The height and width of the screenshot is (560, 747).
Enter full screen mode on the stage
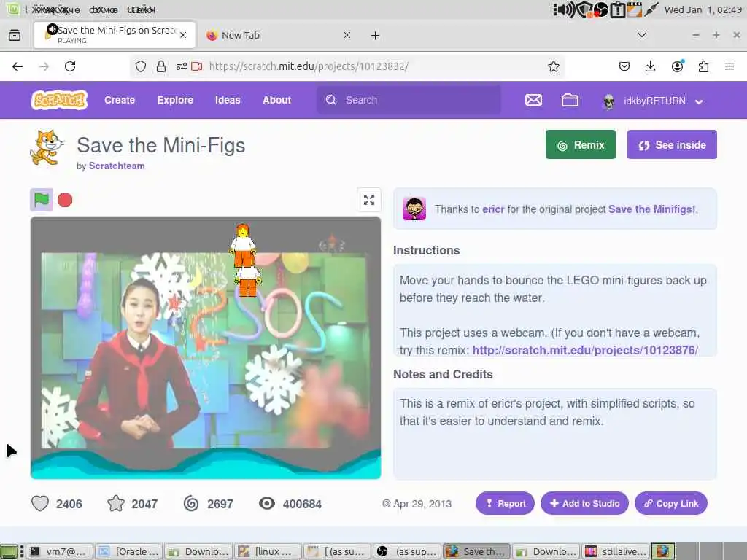368,200
